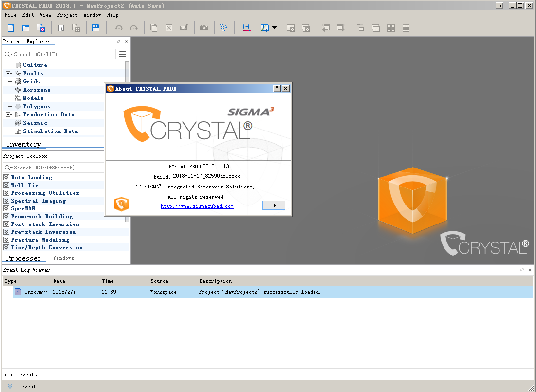Expand the Spectral Imaging toolbox section
536x392 pixels.
6,201
